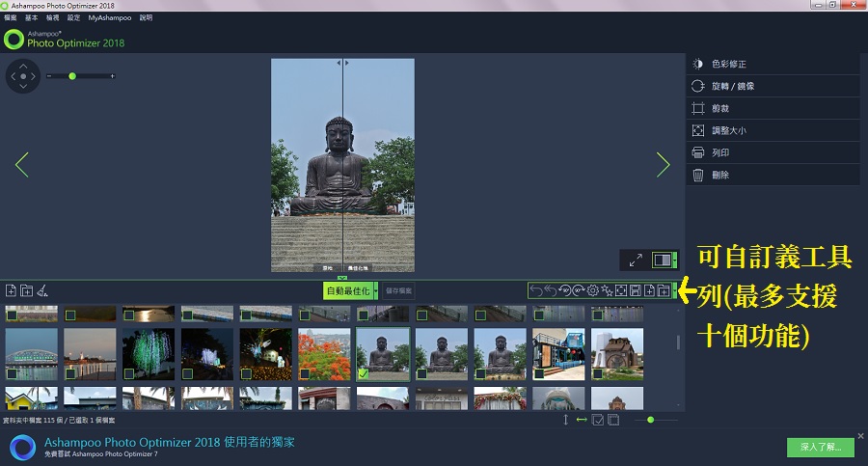Open the 調整大小 panel option

773,130
